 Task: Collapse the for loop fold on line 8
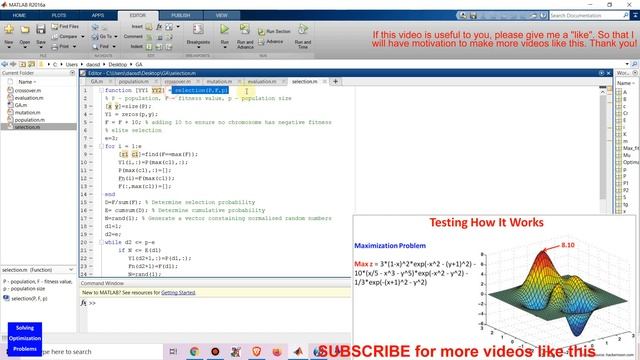(x=101, y=147)
